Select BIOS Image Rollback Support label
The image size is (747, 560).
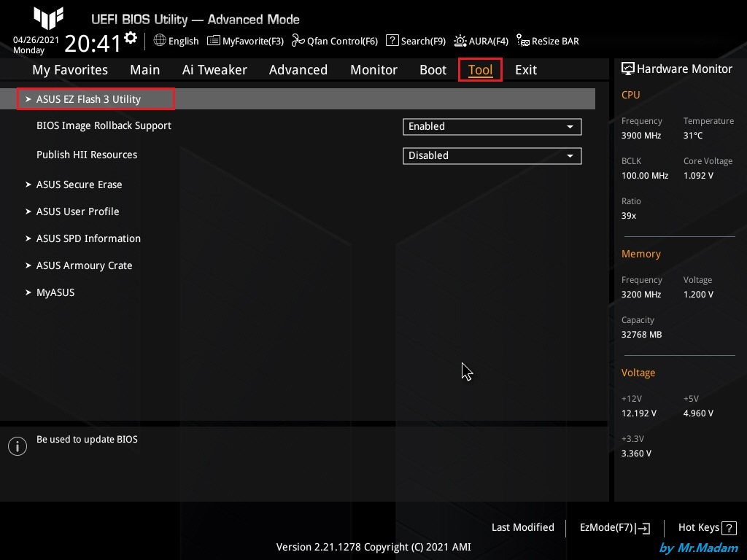click(104, 125)
